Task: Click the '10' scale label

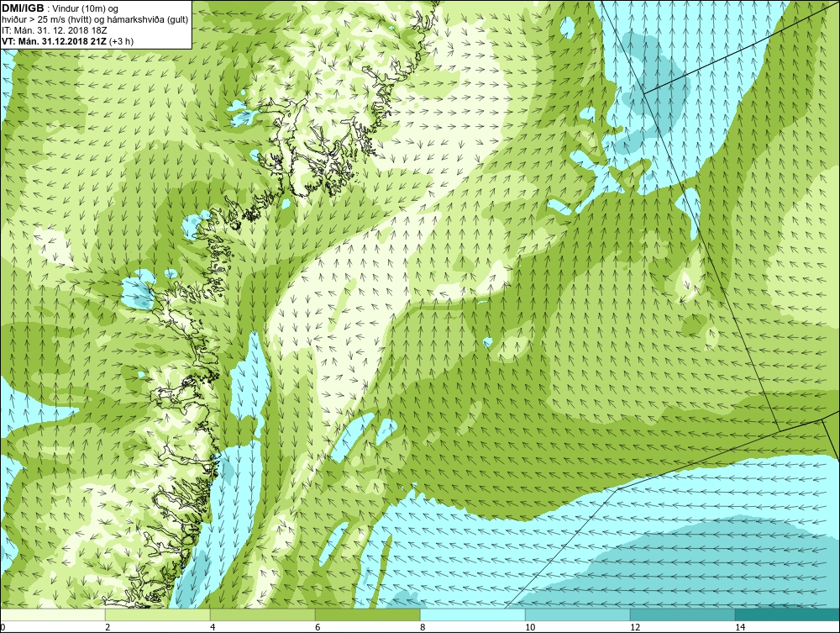Action: coord(530,627)
